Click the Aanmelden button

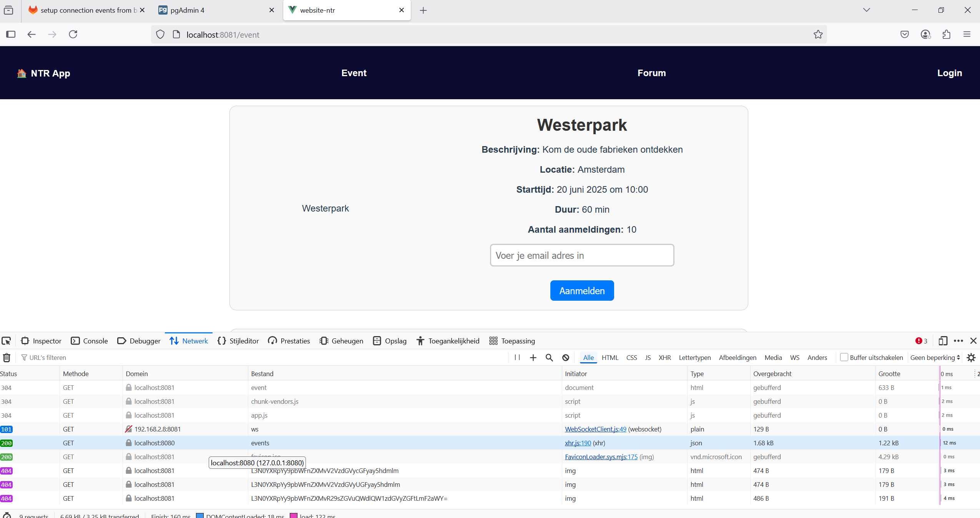pyautogui.click(x=582, y=291)
